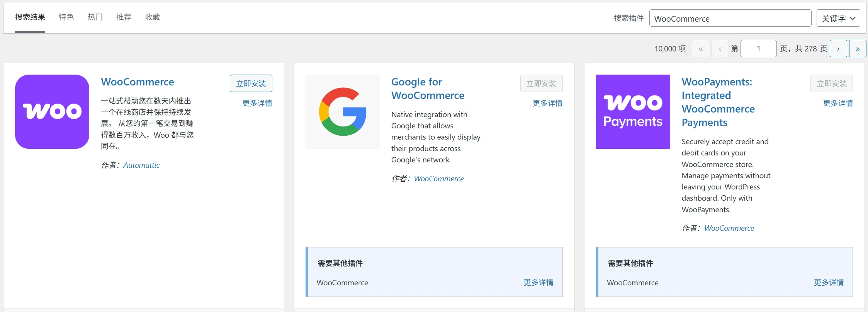This screenshot has height=312, width=868.
Task: Click the disabled first page arrow
Action: click(700, 49)
